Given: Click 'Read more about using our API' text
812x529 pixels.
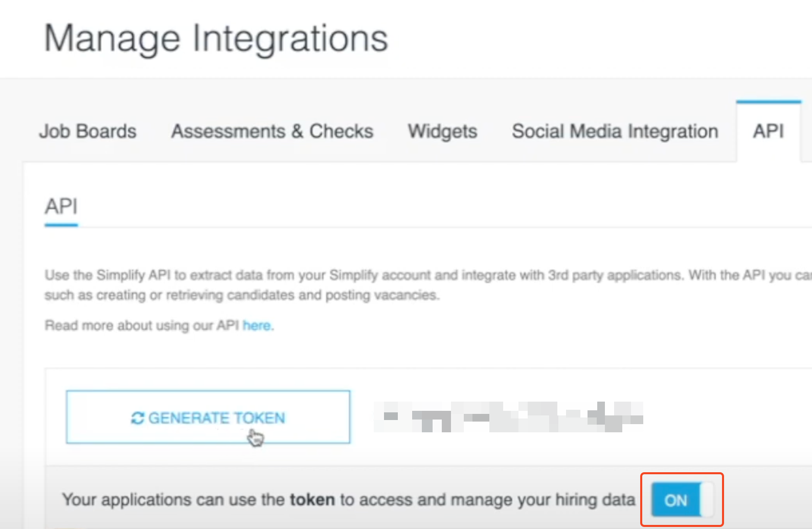Looking at the screenshot, I should (142, 325).
